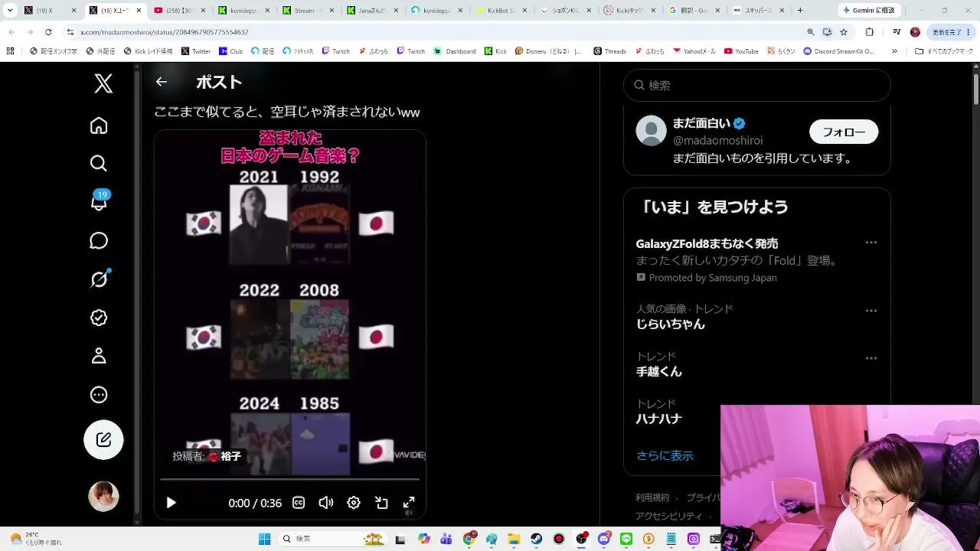Open Chrome profile avatar in toolbar
Image resolution: width=980 pixels, height=551 pixels.
pos(915,32)
